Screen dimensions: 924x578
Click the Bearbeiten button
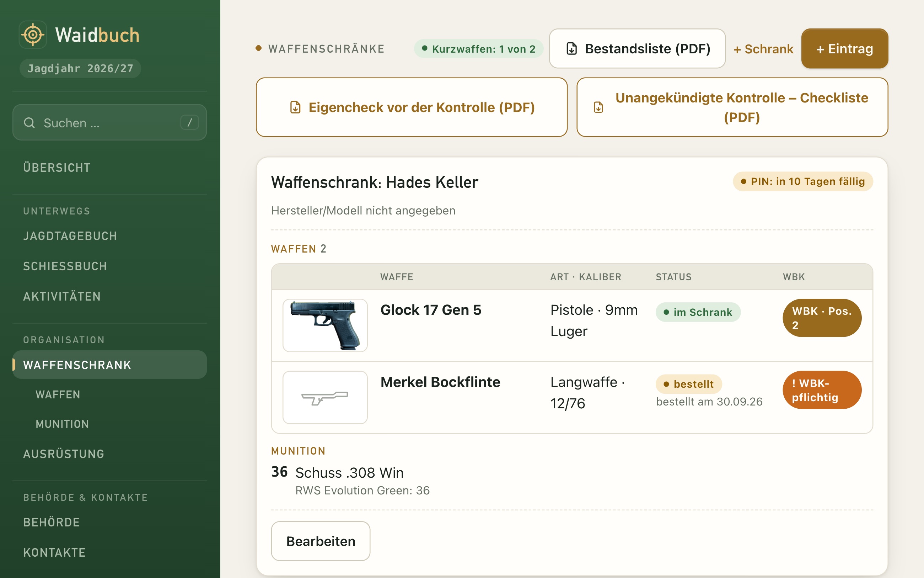coord(321,541)
